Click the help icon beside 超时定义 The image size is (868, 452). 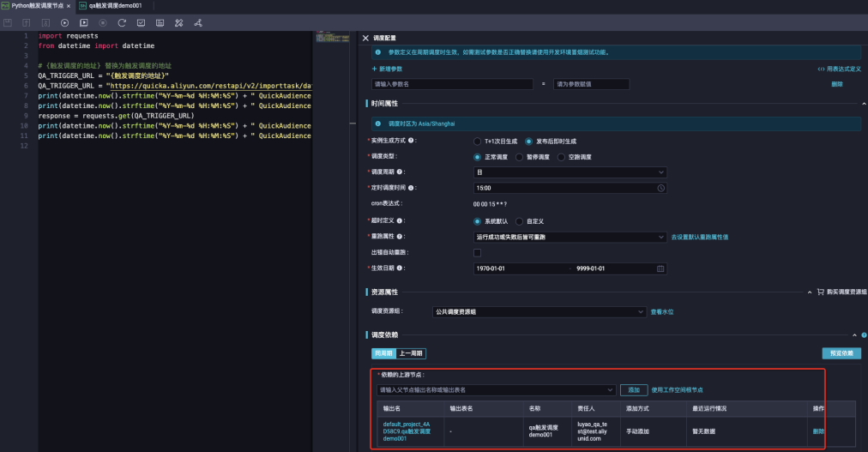pyautogui.click(x=400, y=220)
